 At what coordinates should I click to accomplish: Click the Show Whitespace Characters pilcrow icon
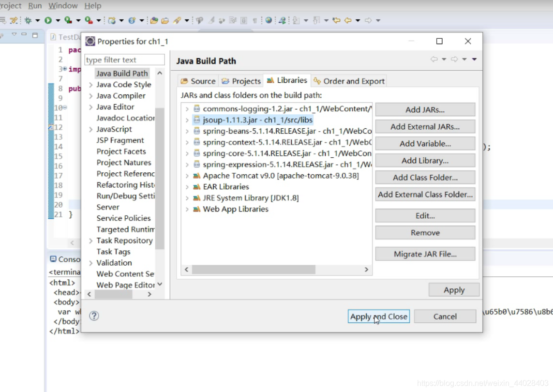(254, 21)
